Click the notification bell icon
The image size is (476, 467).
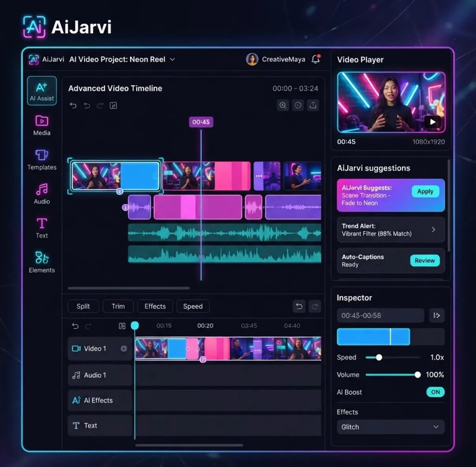click(x=316, y=59)
